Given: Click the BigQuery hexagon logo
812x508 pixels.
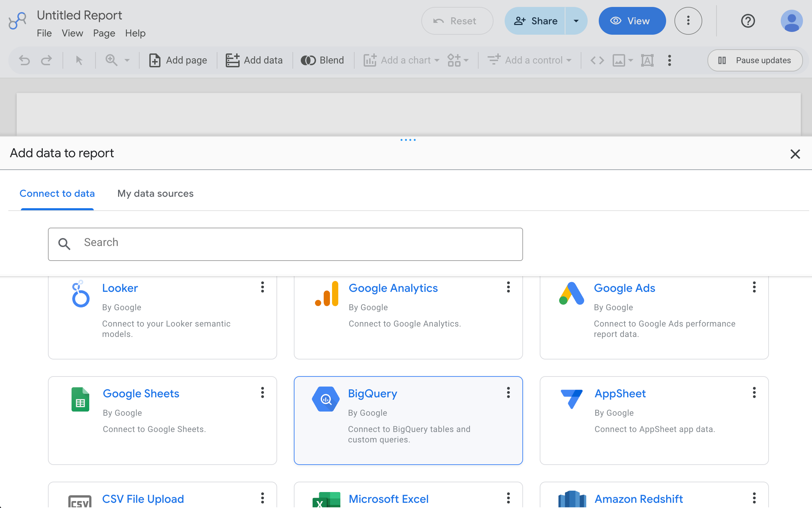Looking at the screenshot, I should click(326, 399).
